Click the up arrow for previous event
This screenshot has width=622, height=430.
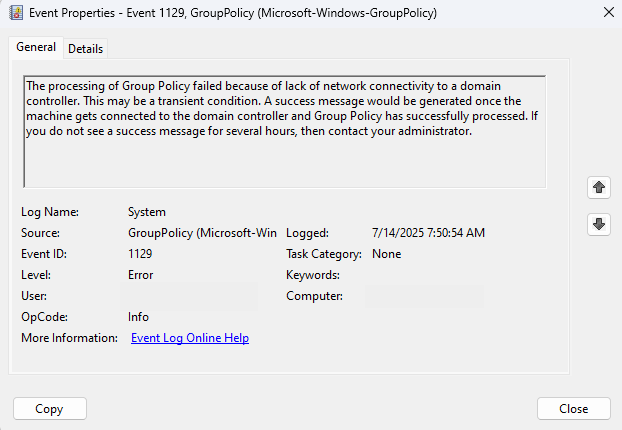[x=599, y=187]
